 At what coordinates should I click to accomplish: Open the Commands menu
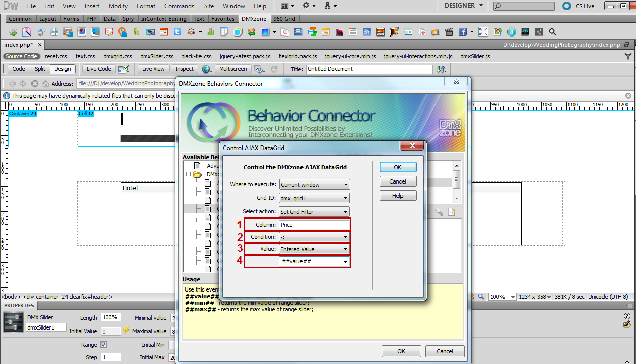[x=179, y=6]
